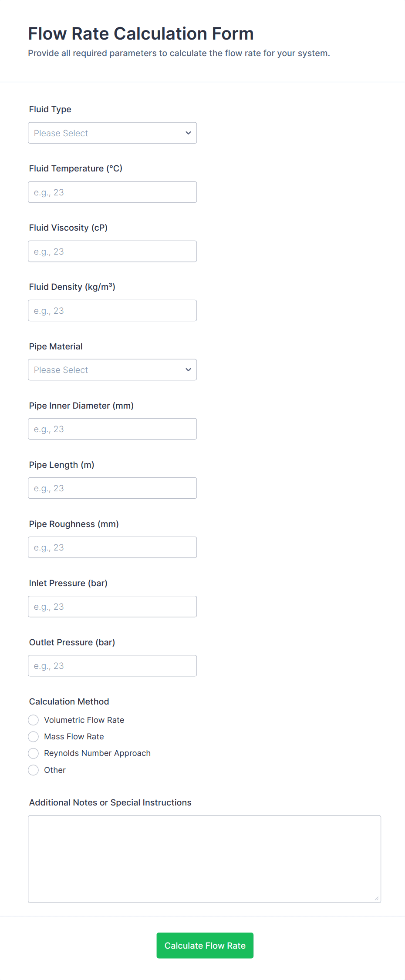Pick the Other calculation method
Viewport: 405px width, 980px height.
[34, 770]
